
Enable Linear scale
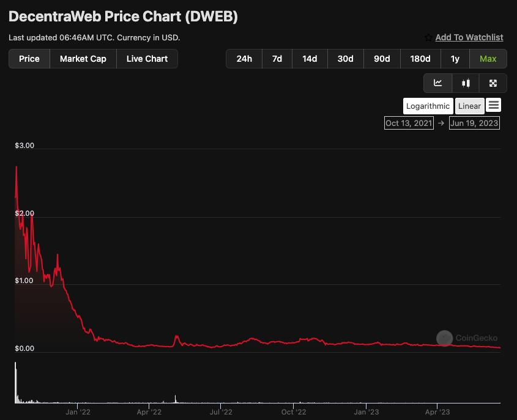click(469, 106)
